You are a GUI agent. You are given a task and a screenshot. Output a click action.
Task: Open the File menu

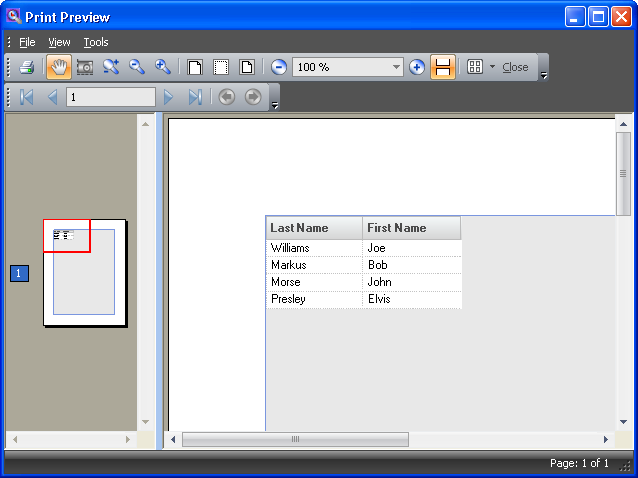pyautogui.click(x=27, y=42)
